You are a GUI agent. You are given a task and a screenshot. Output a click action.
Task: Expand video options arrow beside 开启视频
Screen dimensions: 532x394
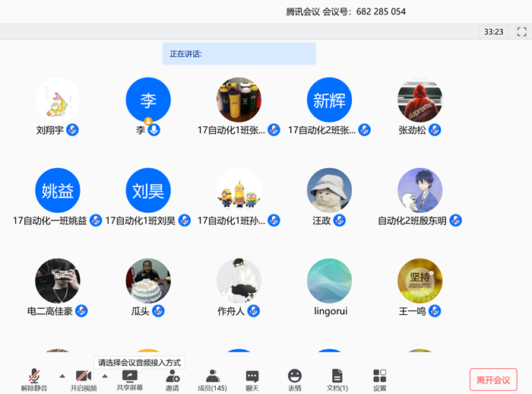[105, 376]
